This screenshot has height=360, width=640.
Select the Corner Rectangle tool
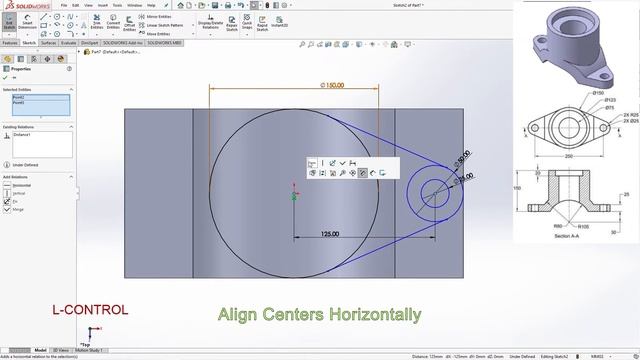click(x=44, y=25)
